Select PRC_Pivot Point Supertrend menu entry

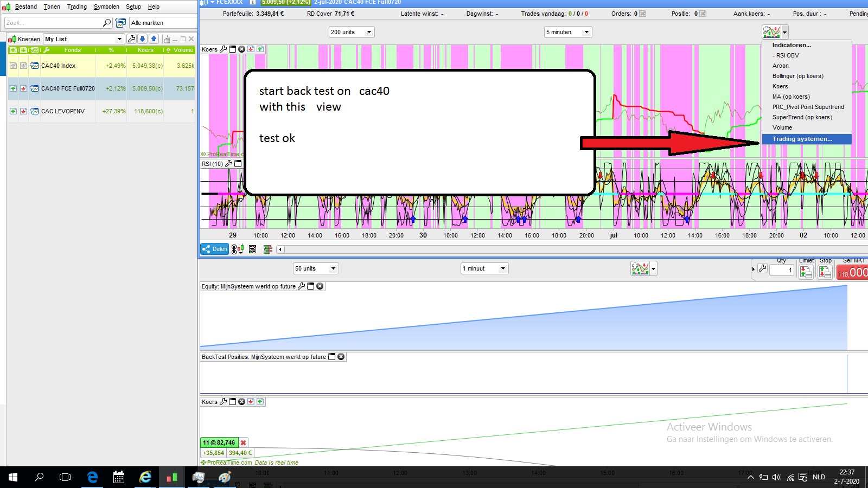[x=808, y=107]
